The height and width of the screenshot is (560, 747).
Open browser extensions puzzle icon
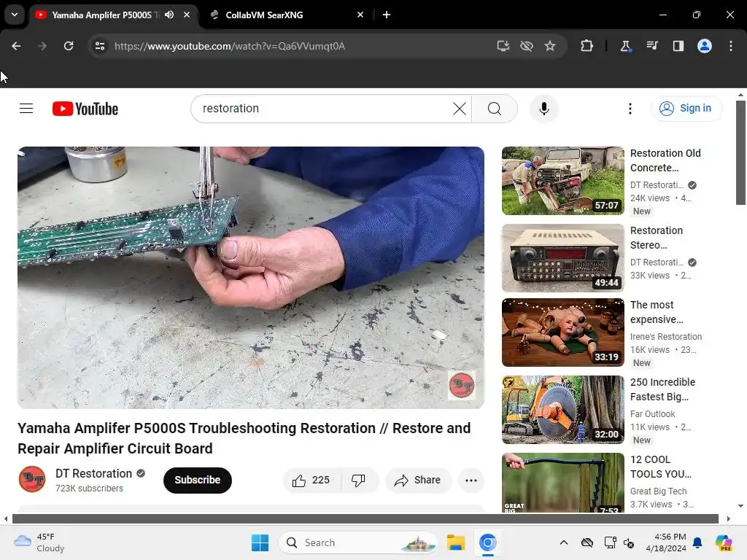[x=587, y=46]
